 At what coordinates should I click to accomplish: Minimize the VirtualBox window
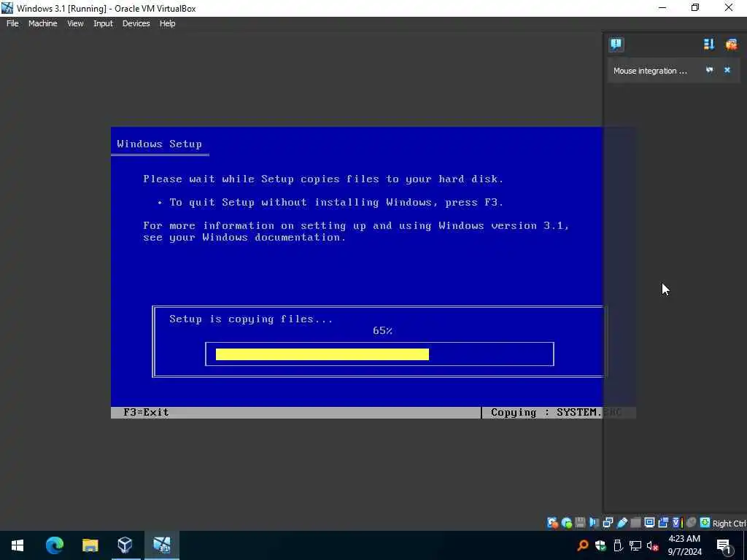662,8
